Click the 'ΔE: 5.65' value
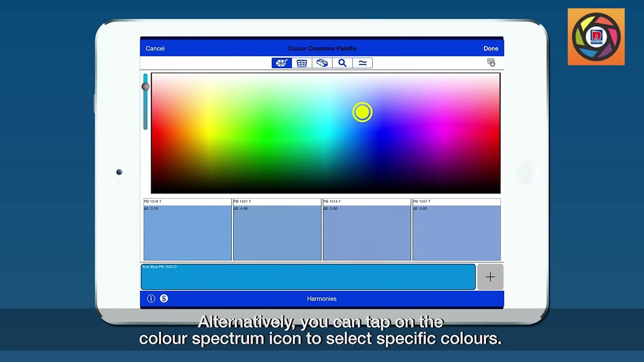The image size is (644, 362). (420, 209)
